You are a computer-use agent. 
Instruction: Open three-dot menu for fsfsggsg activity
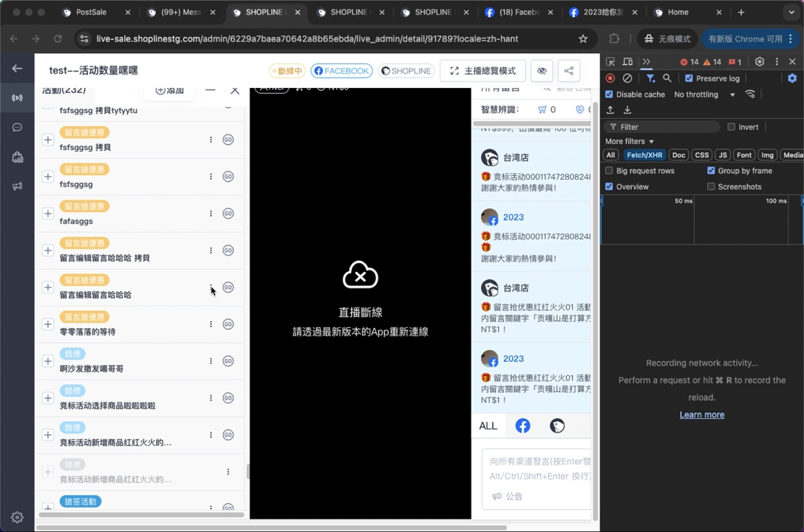(x=211, y=177)
